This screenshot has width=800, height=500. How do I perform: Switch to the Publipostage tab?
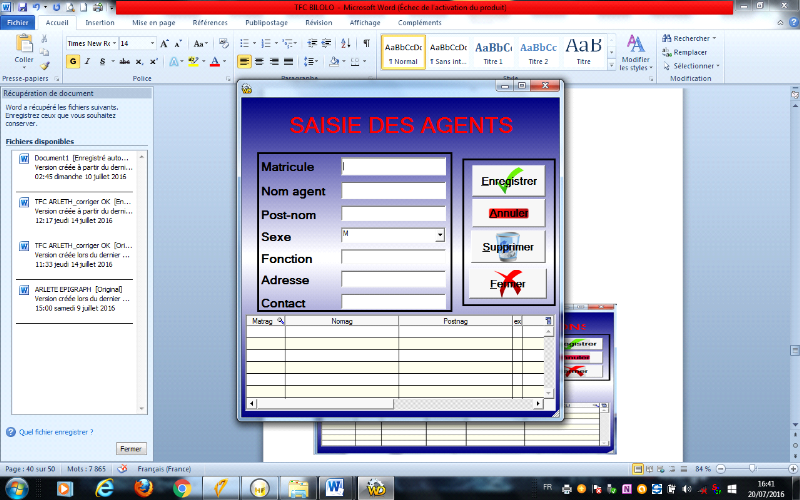(x=266, y=22)
